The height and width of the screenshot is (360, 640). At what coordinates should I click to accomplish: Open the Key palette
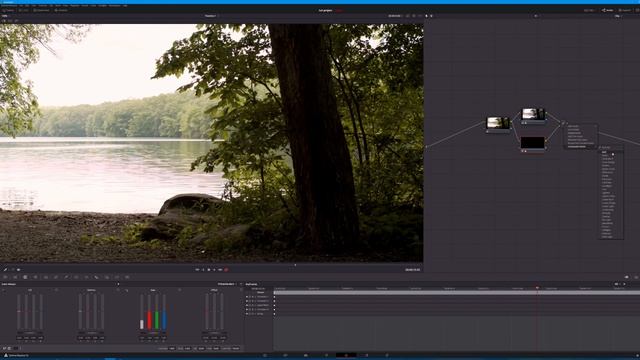click(107, 277)
